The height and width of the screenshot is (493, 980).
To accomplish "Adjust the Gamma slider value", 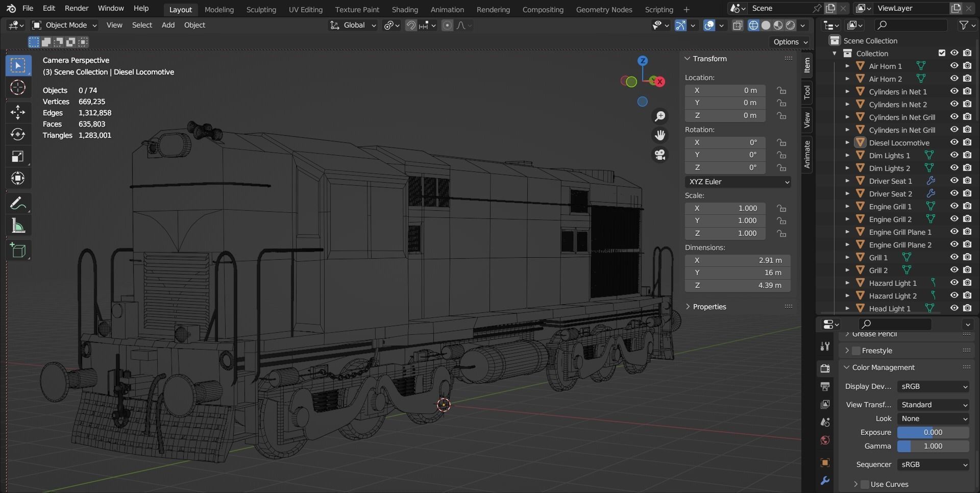I will click(933, 446).
